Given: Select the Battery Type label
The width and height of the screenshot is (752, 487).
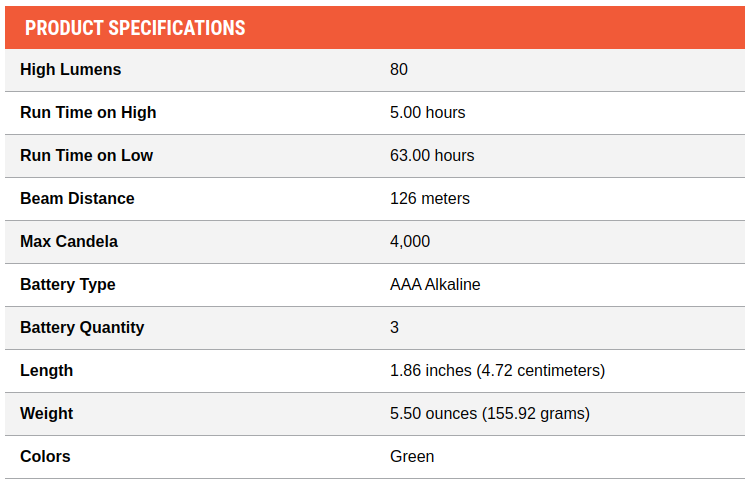Looking at the screenshot, I should tap(68, 285).
